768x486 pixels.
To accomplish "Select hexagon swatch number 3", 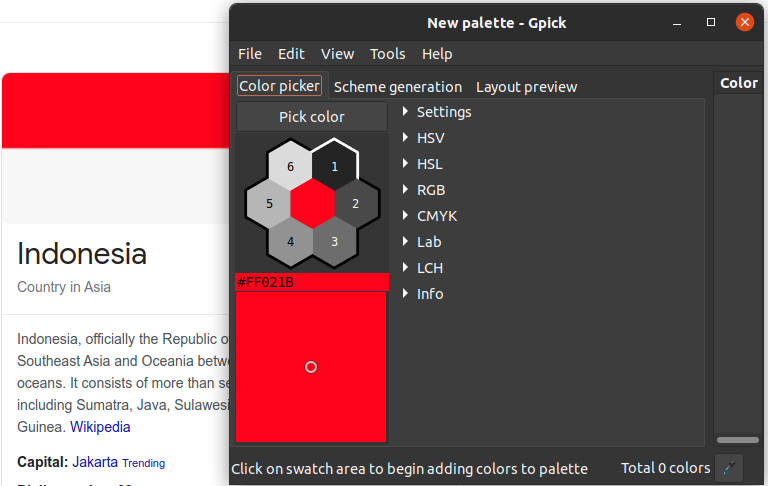I will point(335,241).
